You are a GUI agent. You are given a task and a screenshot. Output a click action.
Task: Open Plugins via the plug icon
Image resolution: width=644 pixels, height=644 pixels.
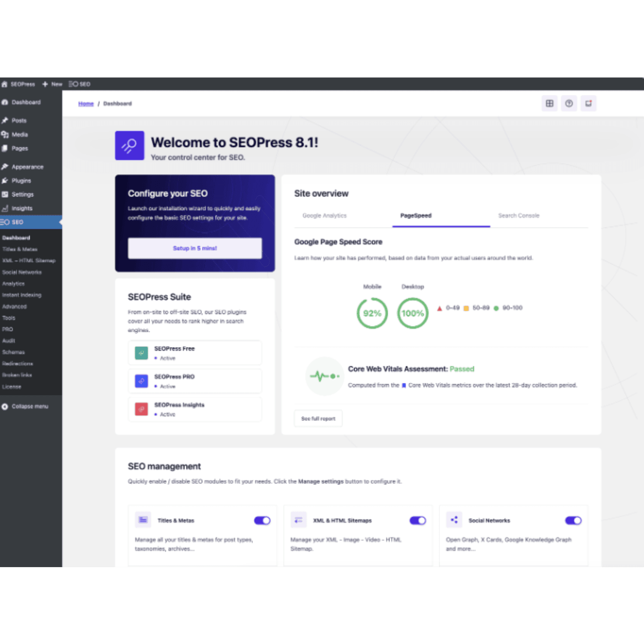(6, 181)
